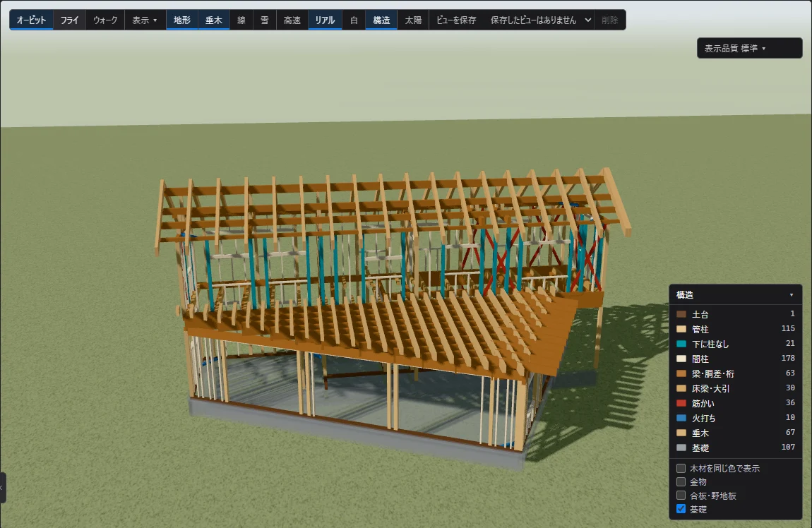
Task: Click the 垂木 legend color swatch
Action: pos(681,433)
